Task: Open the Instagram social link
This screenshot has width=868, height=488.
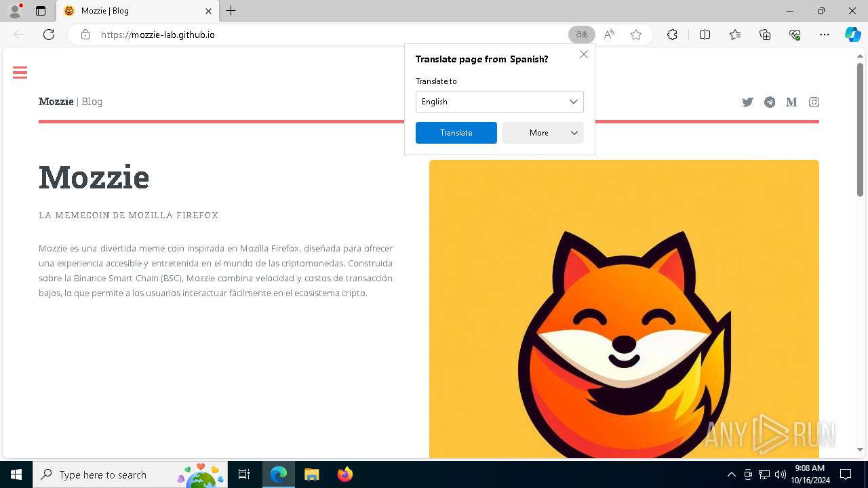Action: (814, 102)
